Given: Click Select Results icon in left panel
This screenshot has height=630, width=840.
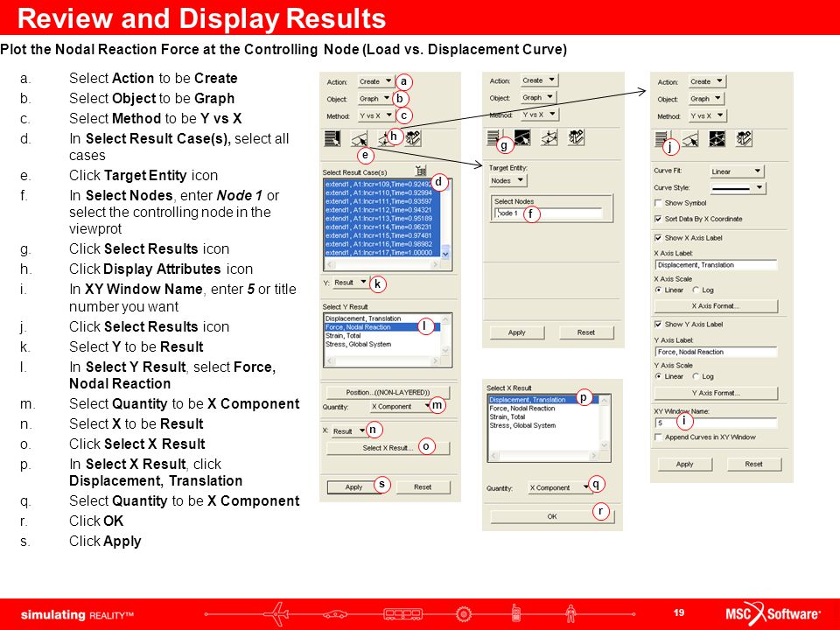Looking at the screenshot, I should click(x=332, y=138).
